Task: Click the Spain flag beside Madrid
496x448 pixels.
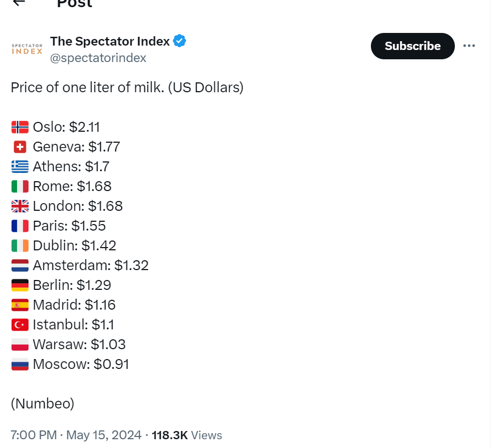Action: [x=20, y=305]
